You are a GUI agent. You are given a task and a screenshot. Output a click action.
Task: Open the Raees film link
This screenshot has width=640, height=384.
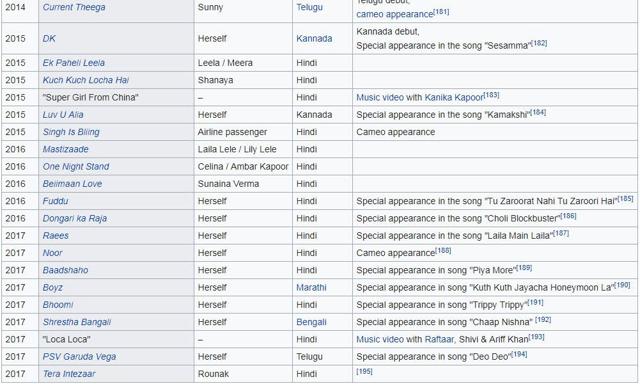[56, 235]
